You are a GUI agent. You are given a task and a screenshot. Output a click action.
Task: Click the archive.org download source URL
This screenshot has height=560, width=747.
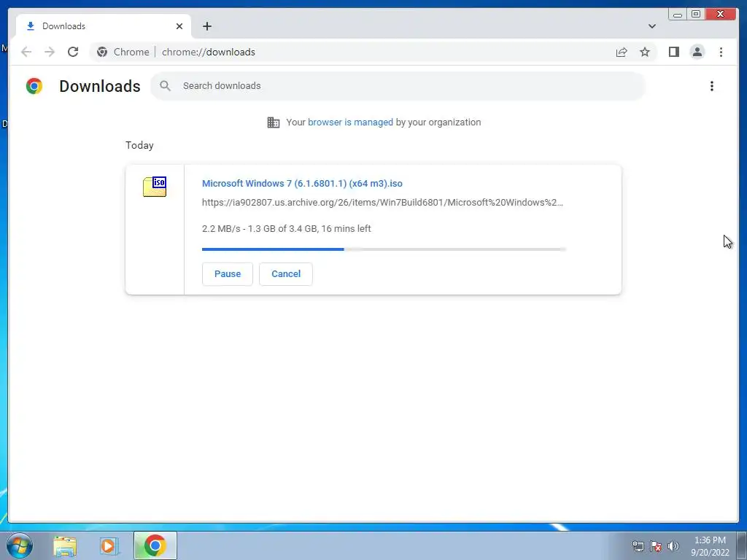click(x=382, y=203)
